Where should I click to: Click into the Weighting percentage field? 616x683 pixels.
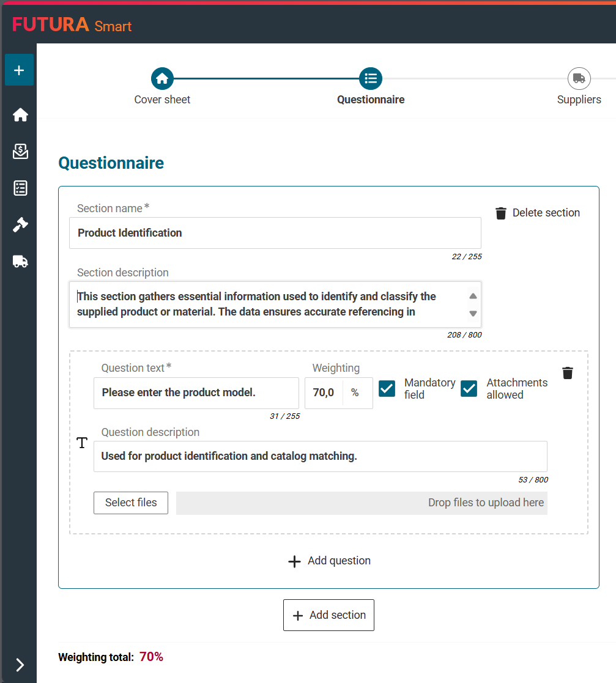click(324, 393)
